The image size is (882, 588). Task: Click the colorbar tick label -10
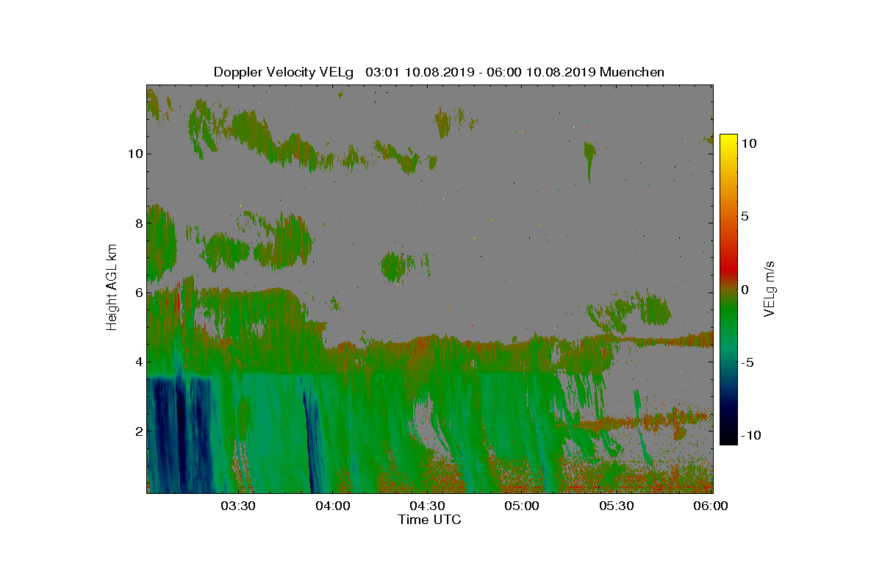[x=750, y=435]
